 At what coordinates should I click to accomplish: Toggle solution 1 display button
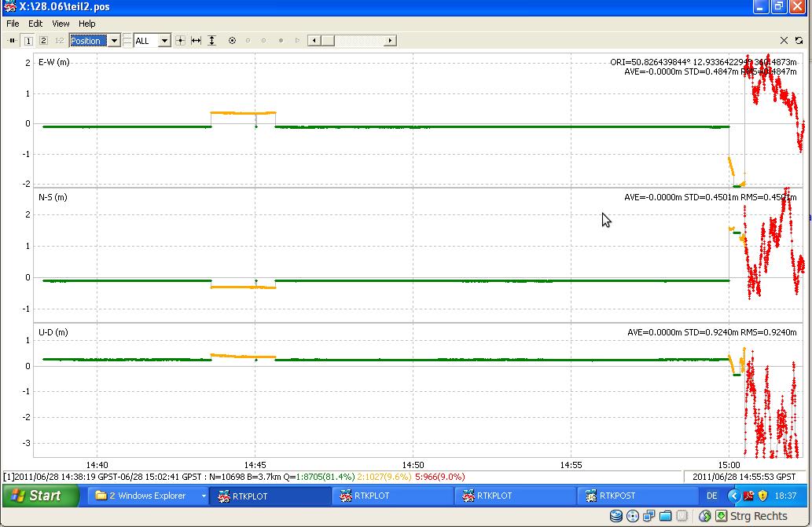point(28,40)
